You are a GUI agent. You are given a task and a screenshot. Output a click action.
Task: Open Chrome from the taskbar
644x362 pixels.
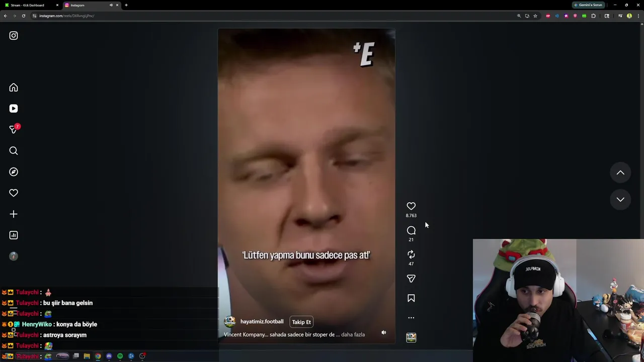(x=98, y=356)
